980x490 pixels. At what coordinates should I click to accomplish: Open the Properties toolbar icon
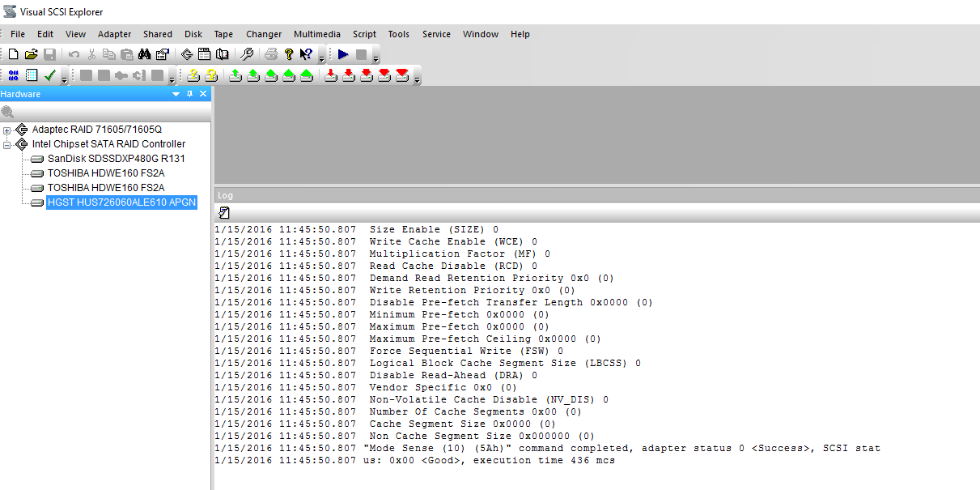click(163, 54)
